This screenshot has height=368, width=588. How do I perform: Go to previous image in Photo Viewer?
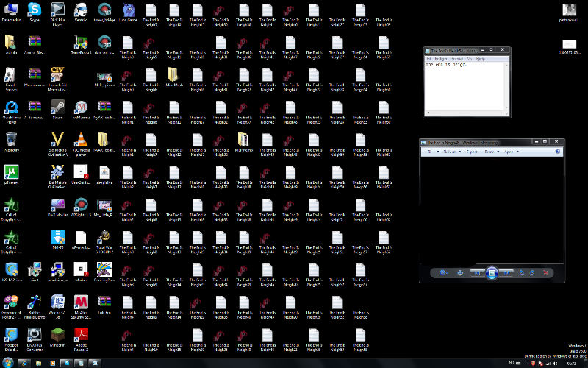click(x=477, y=273)
